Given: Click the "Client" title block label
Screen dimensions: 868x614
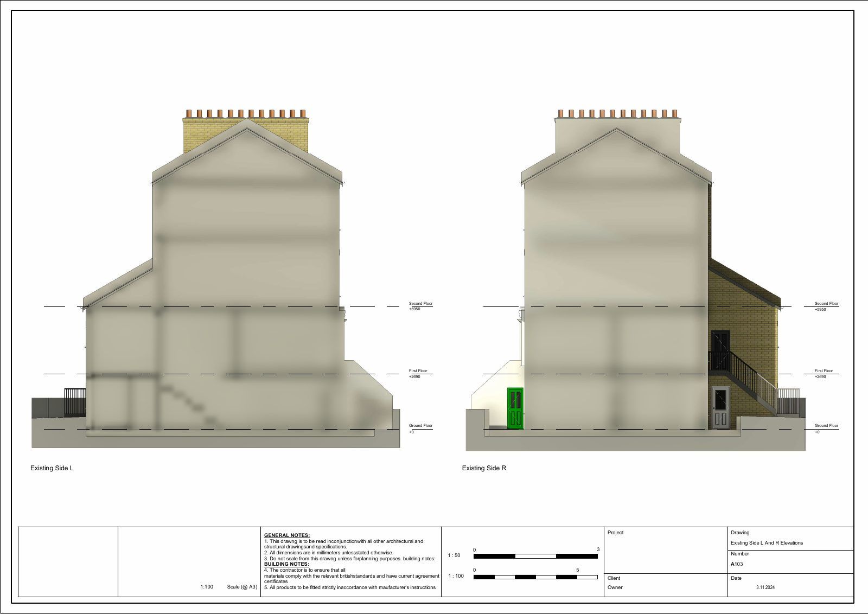Looking at the screenshot, I should tap(614, 578).
